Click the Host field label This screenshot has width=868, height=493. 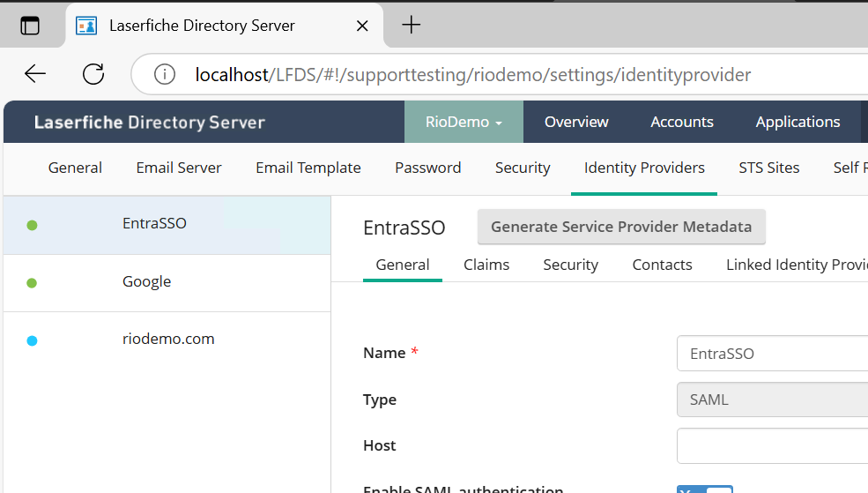(x=379, y=445)
